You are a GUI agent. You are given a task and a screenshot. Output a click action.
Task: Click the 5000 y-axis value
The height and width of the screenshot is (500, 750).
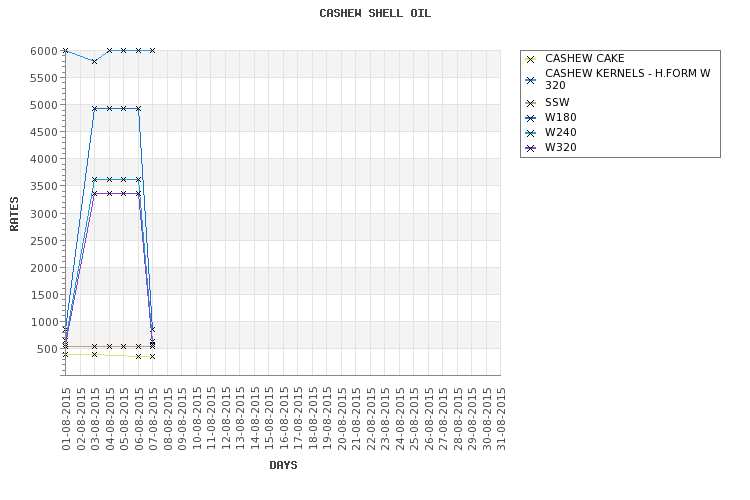pyautogui.click(x=44, y=105)
